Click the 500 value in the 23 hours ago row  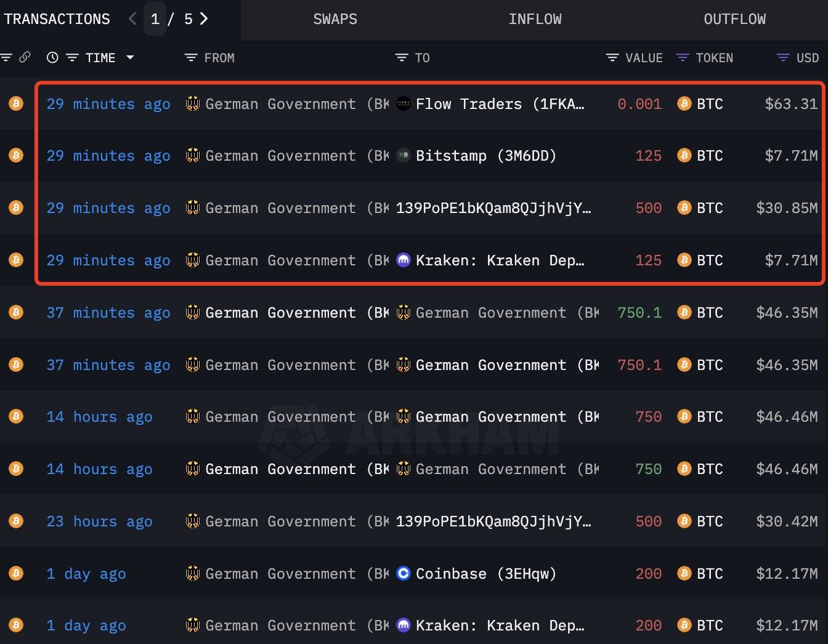649,521
